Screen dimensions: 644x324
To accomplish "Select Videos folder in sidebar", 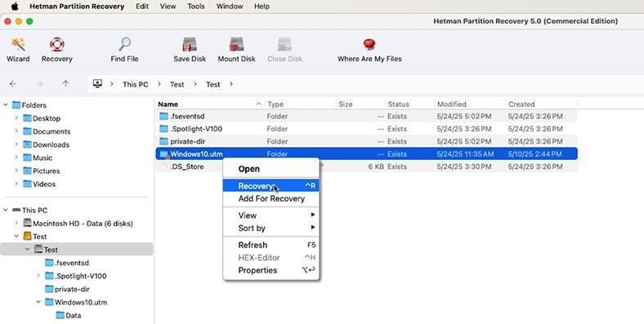I will tap(39, 184).
